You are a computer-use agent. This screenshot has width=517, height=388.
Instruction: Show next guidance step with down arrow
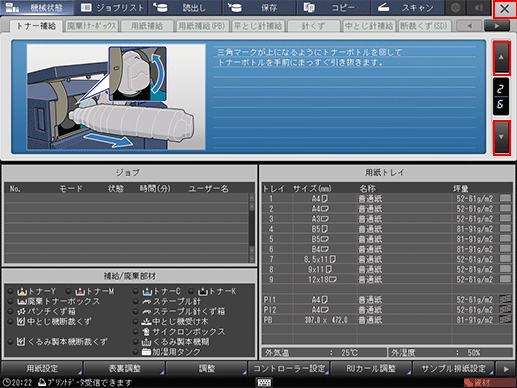point(501,137)
